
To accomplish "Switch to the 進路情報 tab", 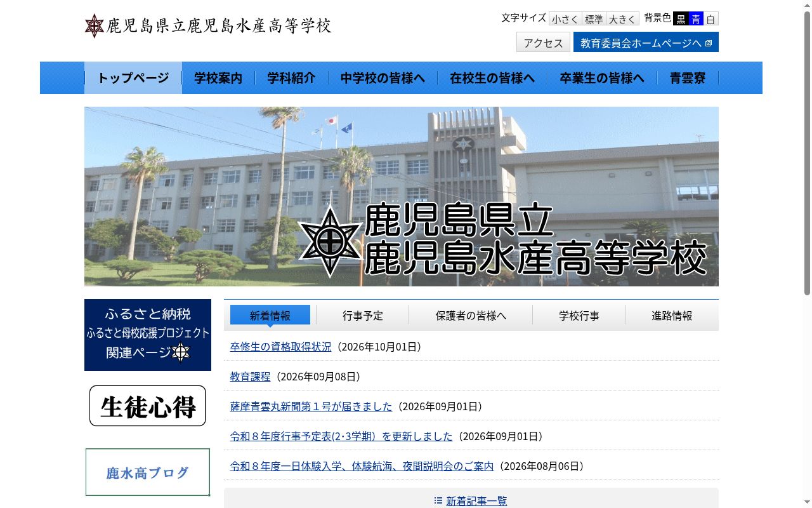I will (672, 315).
